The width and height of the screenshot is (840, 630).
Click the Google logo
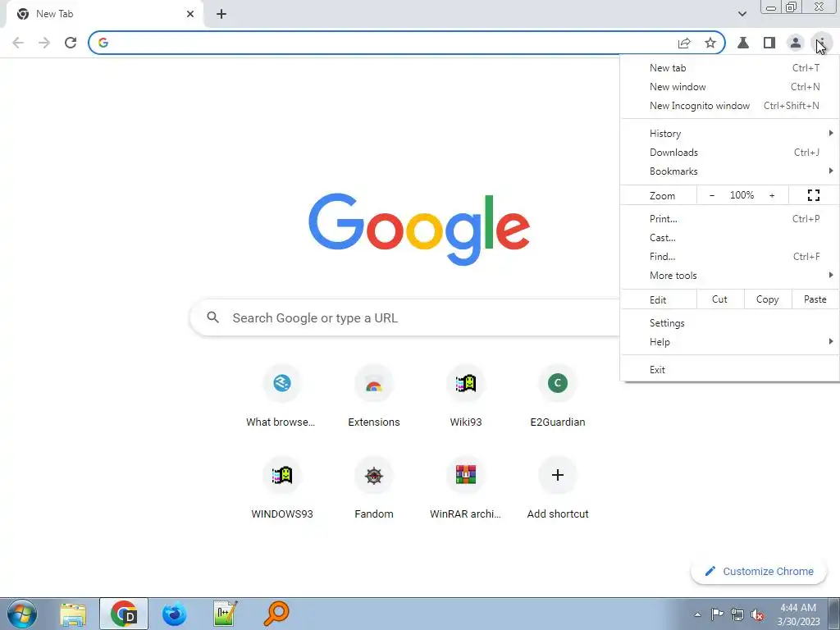tap(419, 230)
